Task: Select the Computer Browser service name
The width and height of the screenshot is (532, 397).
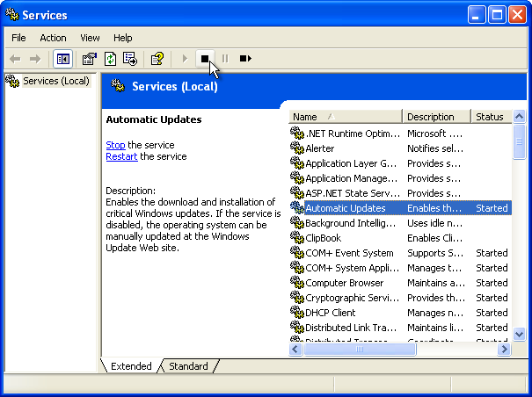Action: pyautogui.click(x=345, y=283)
